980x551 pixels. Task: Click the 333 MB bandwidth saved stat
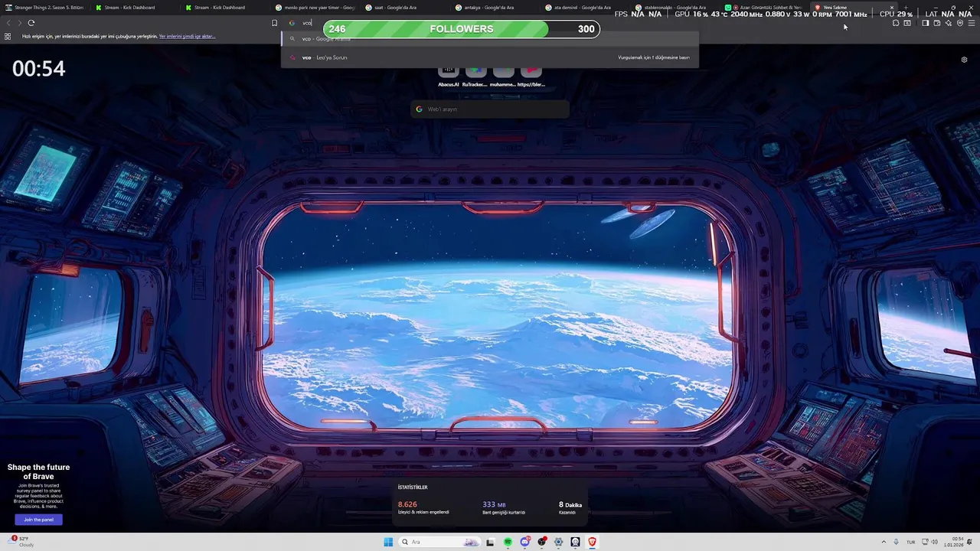click(x=503, y=507)
